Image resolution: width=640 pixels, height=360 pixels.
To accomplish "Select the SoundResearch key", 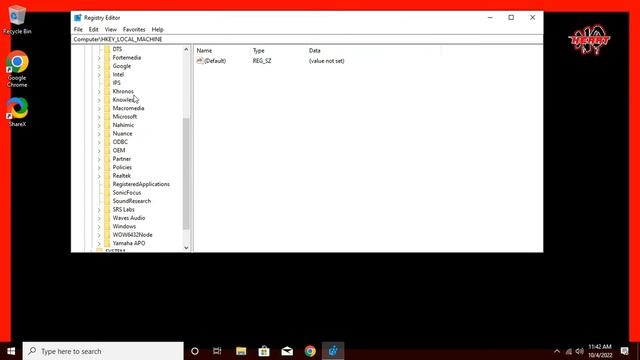I will [x=132, y=201].
